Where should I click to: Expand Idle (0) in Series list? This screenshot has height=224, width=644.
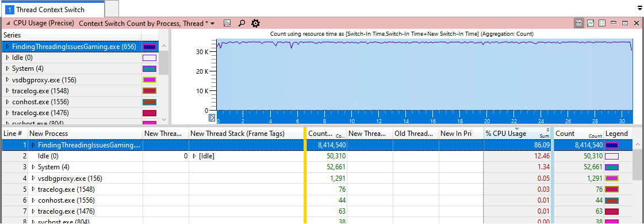[x=7, y=58]
